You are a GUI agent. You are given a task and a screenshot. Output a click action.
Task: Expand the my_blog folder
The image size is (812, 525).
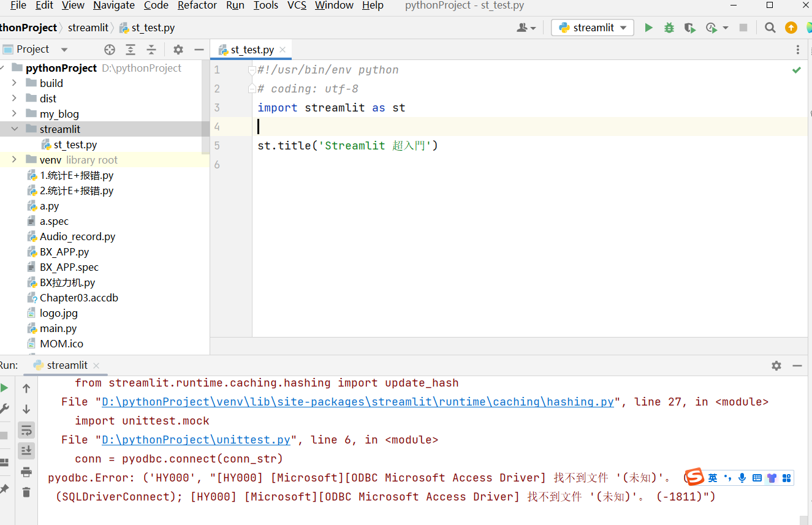tap(14, 113)
